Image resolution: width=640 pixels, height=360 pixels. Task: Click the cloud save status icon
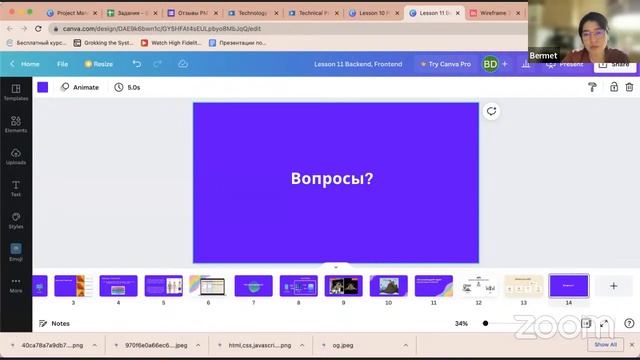click(183, 64)
